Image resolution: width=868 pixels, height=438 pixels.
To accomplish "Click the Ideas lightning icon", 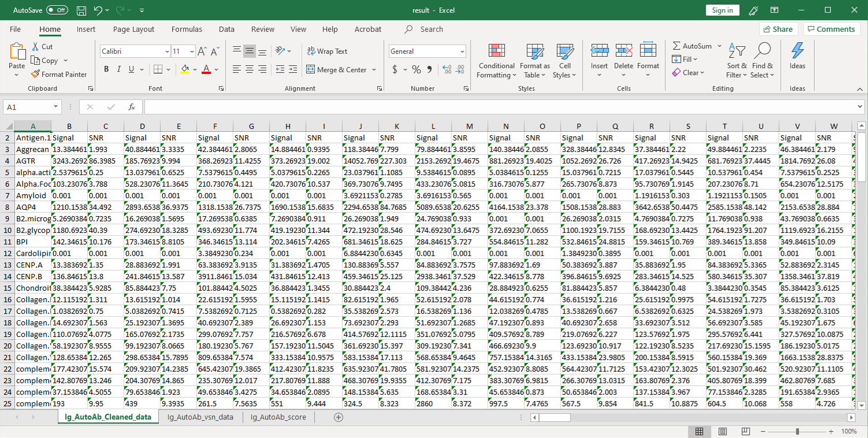I will tap(798, 51).
